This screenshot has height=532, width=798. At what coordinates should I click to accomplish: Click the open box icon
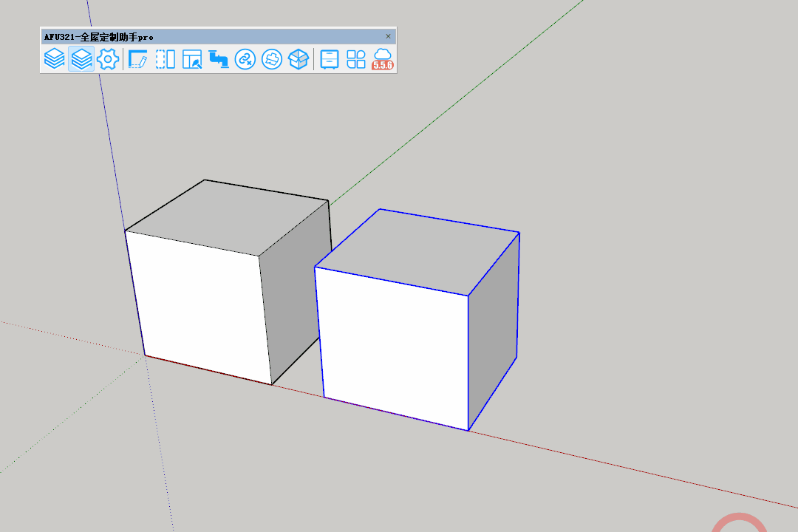pyautogui.click(x=299, y=59)
